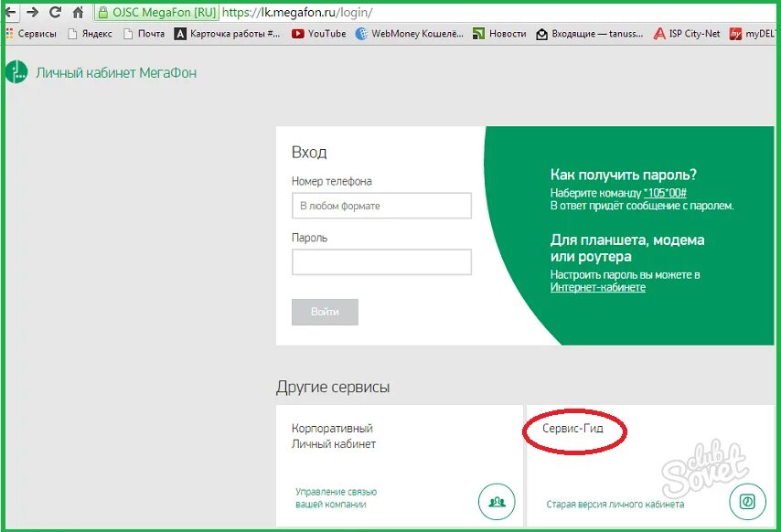Click the Для планшета, модема или роутера heading
The image size is (781, 532).
(627, 249)
